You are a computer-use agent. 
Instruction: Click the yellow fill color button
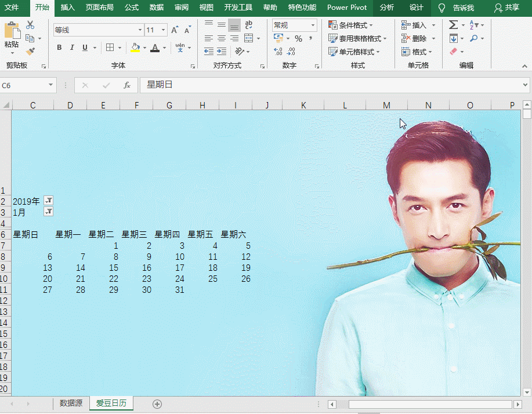pyautogui.click(x=135, y=48)
